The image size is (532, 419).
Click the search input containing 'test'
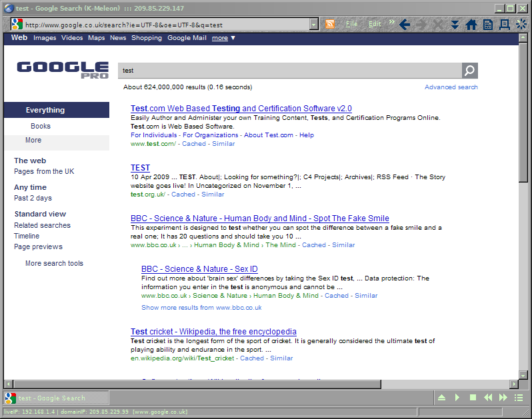click(290, 71)
